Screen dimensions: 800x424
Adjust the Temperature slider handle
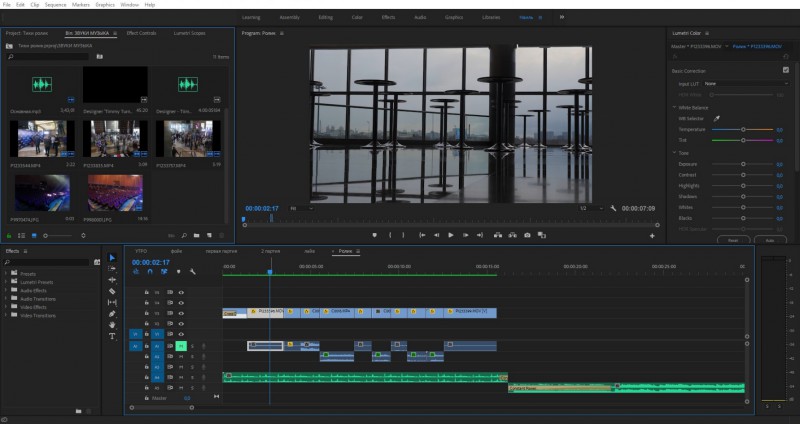coord(743,130)
